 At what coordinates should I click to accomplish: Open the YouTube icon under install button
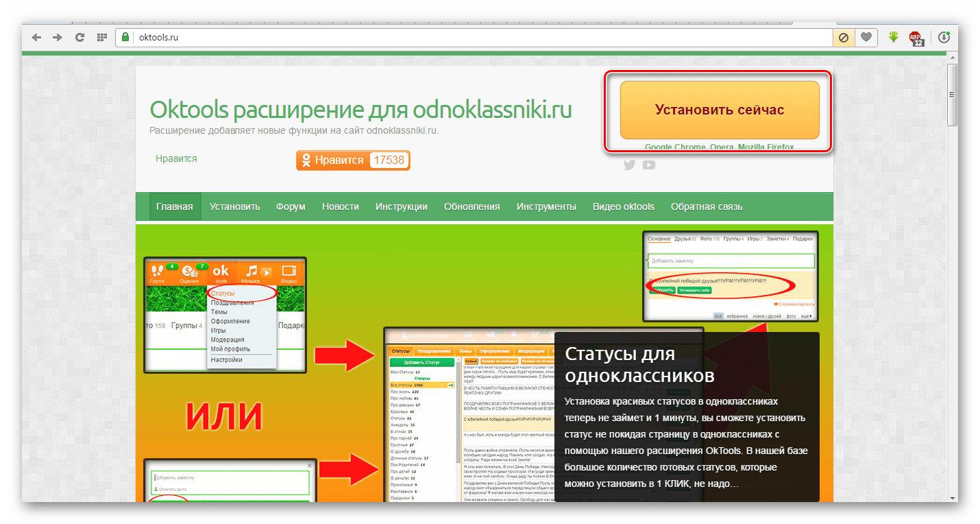[648, 165]
